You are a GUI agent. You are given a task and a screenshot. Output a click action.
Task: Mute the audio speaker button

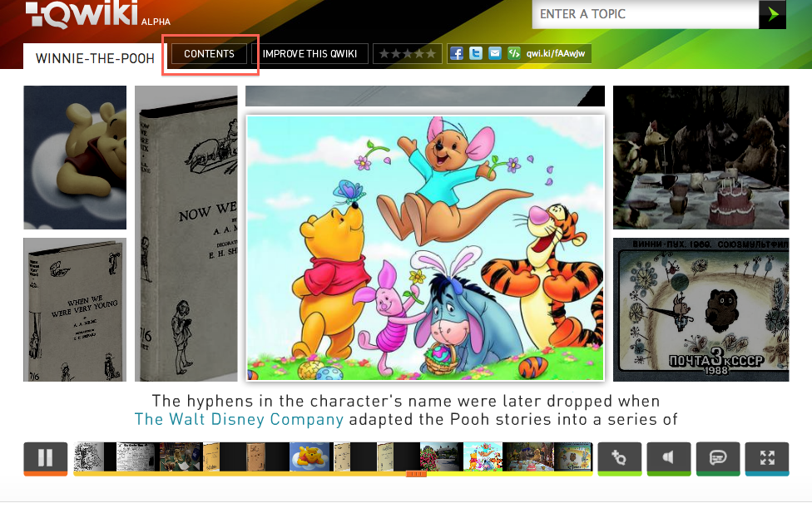coord(669,457)
